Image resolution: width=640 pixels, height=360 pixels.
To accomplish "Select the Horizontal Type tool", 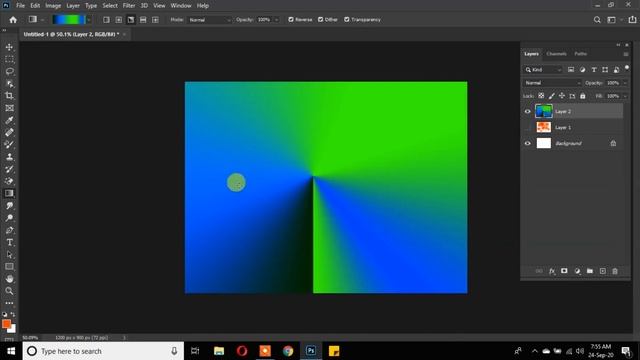I will tap(9, 242).
